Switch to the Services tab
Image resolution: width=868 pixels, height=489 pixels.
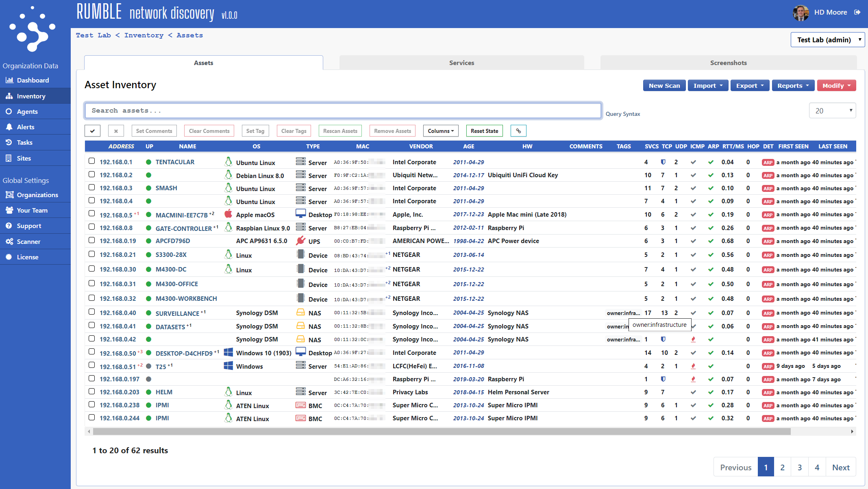tap(461, 63)
